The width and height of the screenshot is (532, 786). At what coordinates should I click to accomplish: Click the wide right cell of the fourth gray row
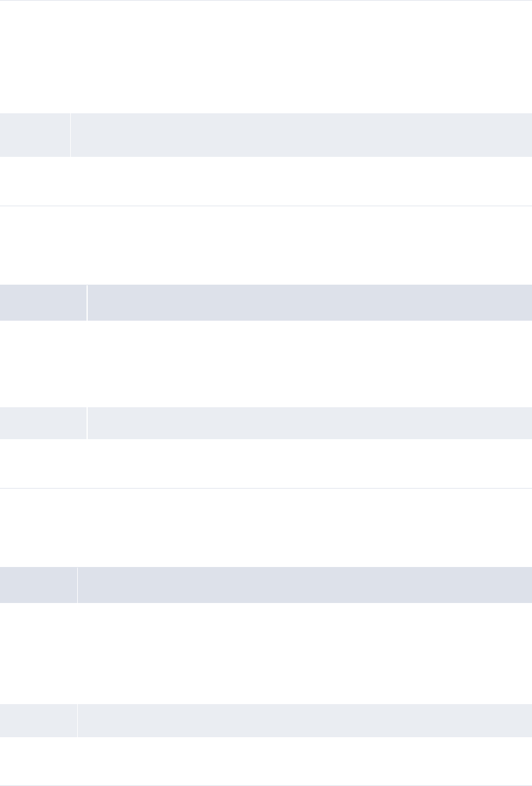(304, 585)
